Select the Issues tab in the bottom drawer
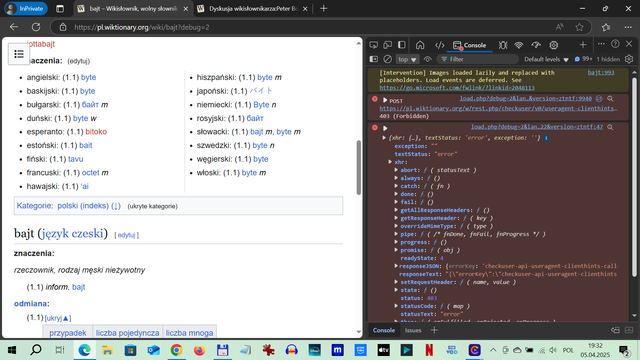This screenshot has height=360, width=640. point(413,330)
